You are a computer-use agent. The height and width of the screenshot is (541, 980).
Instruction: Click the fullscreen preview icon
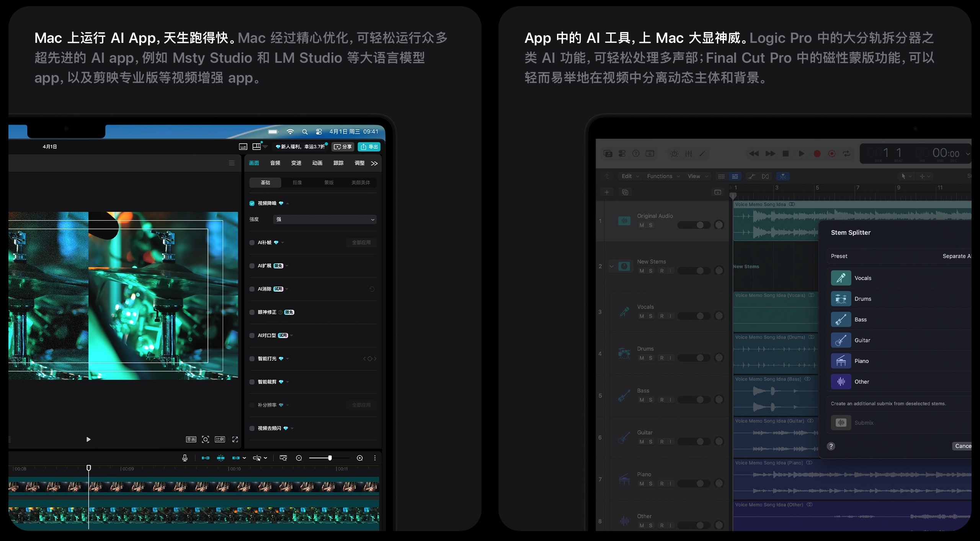235,439
